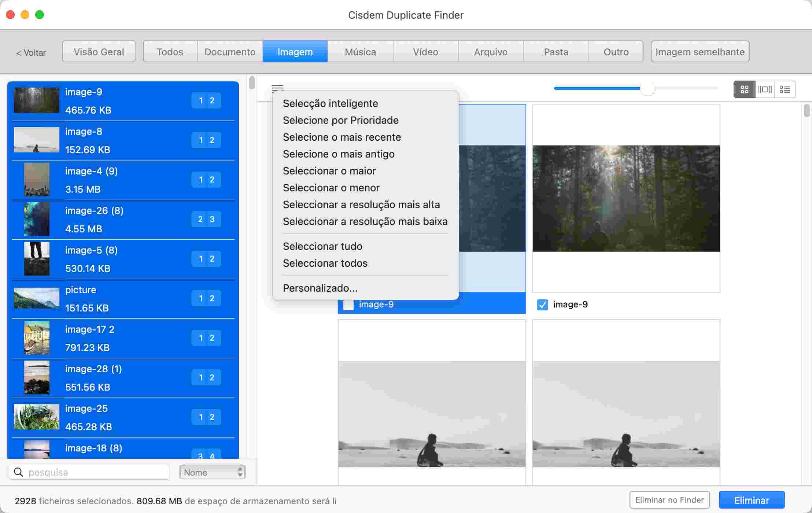Screen dimensions: 812x513
Task: Open the Nome sort dropdown
Action: coord(212,472)
